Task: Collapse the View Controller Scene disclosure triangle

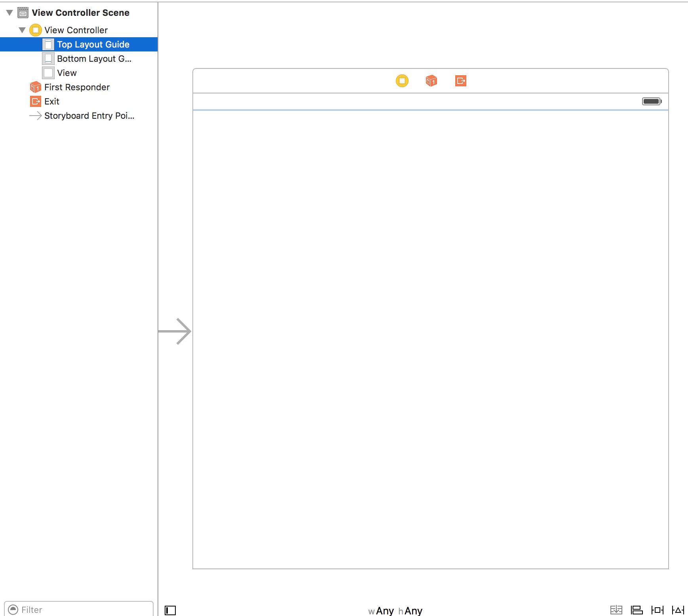Action: [10, 13]
